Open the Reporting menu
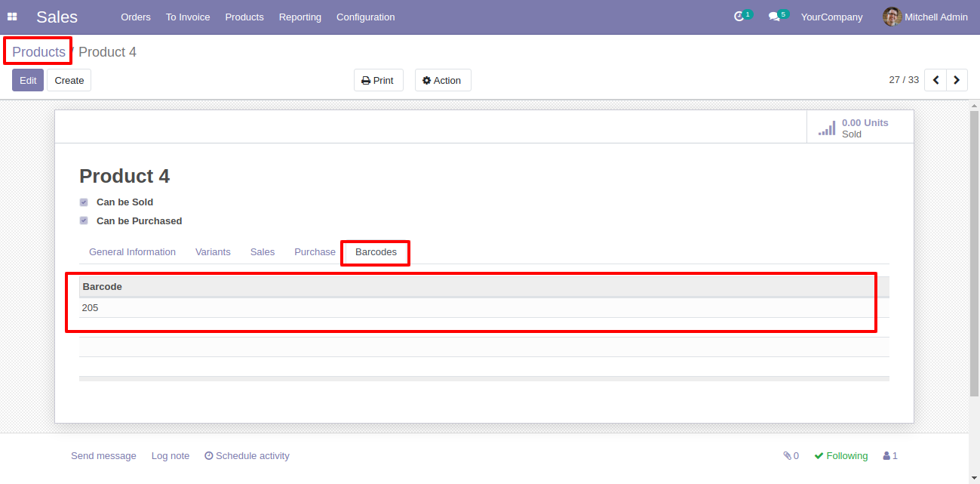 [300, 17]
